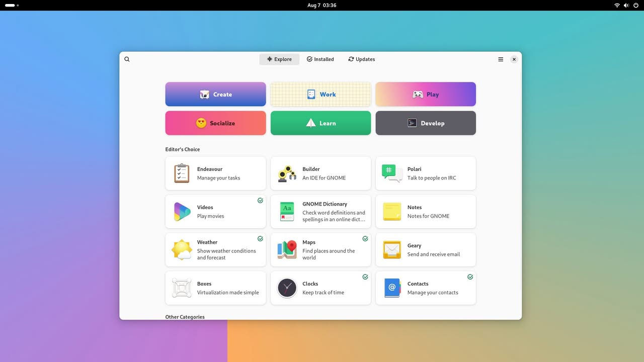Click the Endeavour clipboard app icon
Viewport: 644px width, 362px height.
tap(182, 173)
